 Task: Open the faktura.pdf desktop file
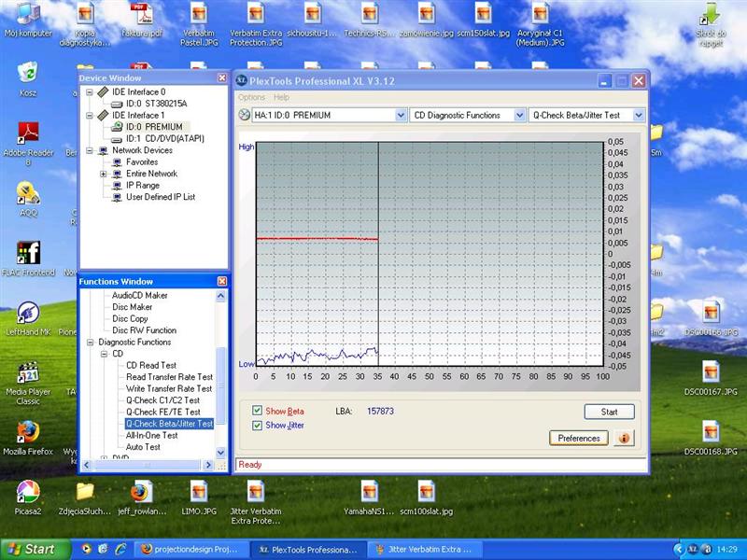[142, 20]
